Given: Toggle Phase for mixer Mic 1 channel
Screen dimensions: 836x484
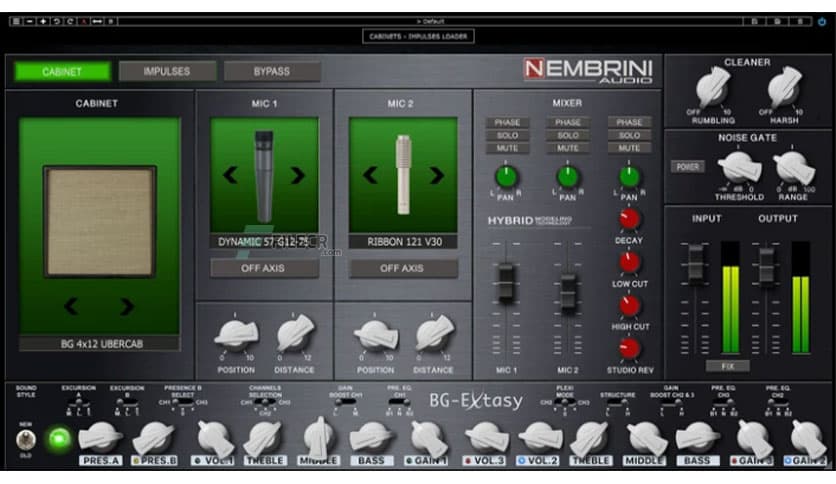Looking at the screenshot, I should pos(507,123).
